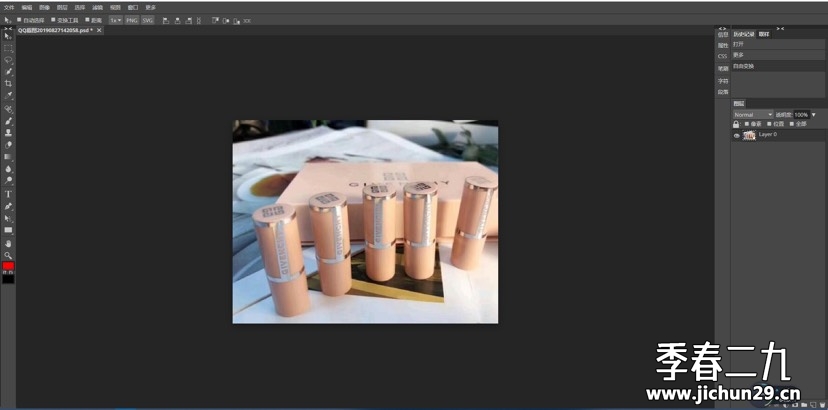The height and width of the screenshot is (410, 828).
Task: Open the 信息 Info side panel
Action: (723, 34)
